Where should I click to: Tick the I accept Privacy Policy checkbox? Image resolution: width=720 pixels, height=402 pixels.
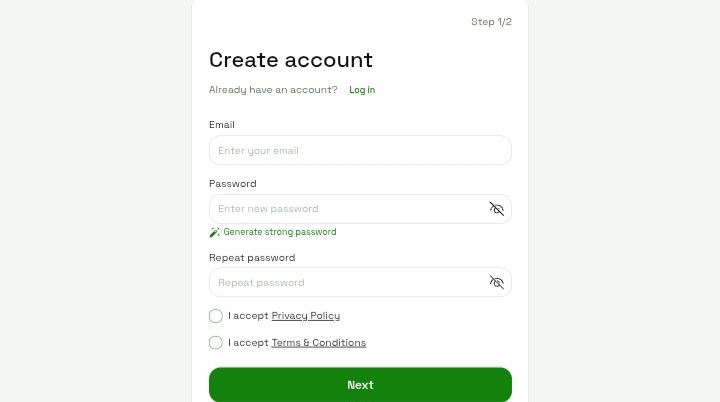tap(216, 316)
